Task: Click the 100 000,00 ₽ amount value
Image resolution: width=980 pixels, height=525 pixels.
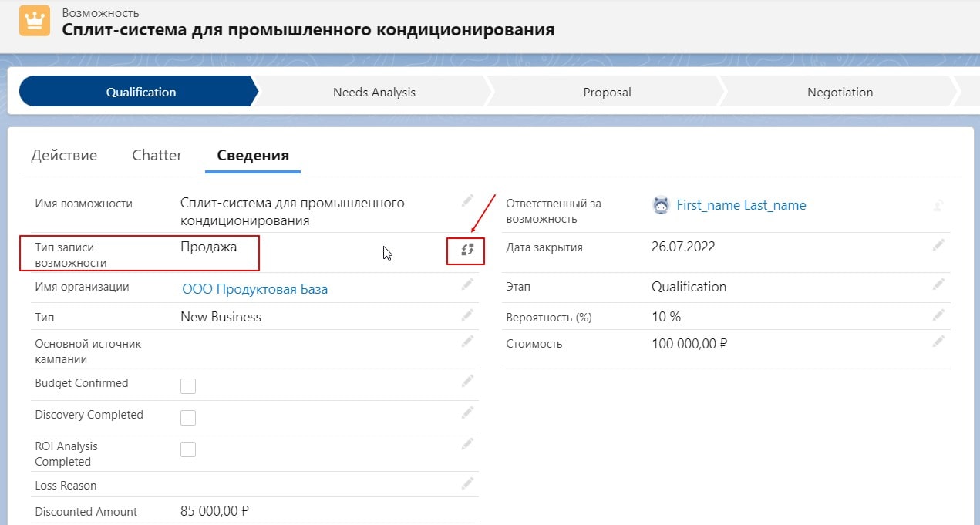Action: (x=689, y=344)
